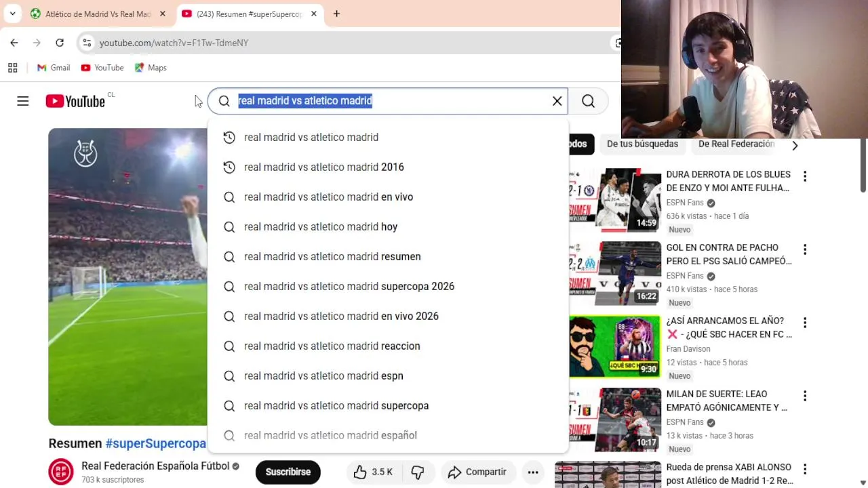Open Real Federación Española Fútbol channel name
Image resolution: width=868 pixels, height=488 pixels.
[x=155, y=466]
